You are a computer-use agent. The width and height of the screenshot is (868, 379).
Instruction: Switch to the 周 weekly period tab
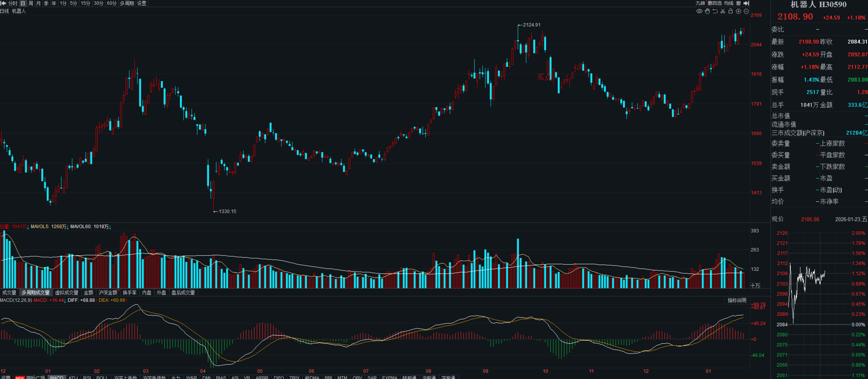31,3
